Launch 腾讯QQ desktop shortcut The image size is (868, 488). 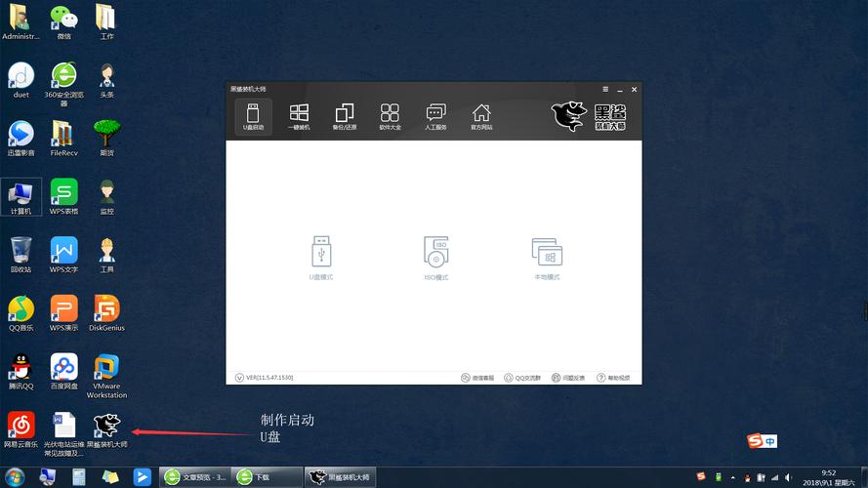click(x=21, y=372)
